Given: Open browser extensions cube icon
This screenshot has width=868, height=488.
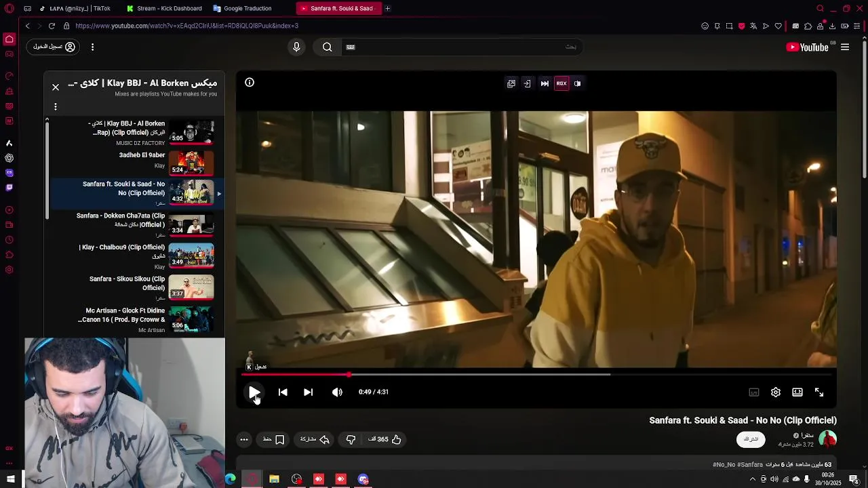Looking at the screenshot, I should [808, 26].
